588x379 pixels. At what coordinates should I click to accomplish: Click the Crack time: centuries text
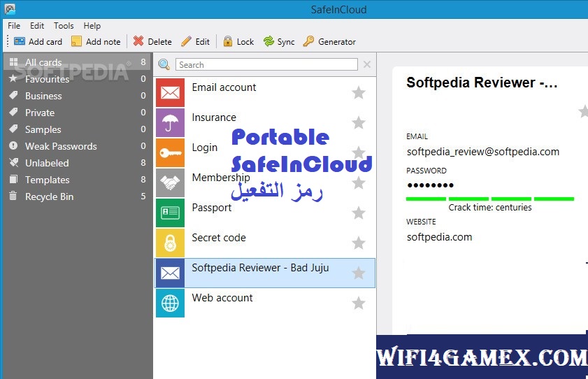coord(490,207)
